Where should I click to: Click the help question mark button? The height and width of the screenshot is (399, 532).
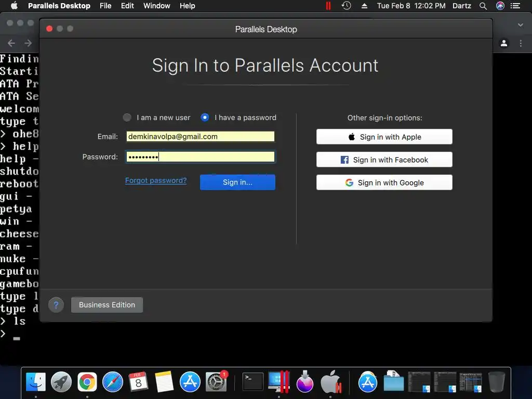(56, 305)
